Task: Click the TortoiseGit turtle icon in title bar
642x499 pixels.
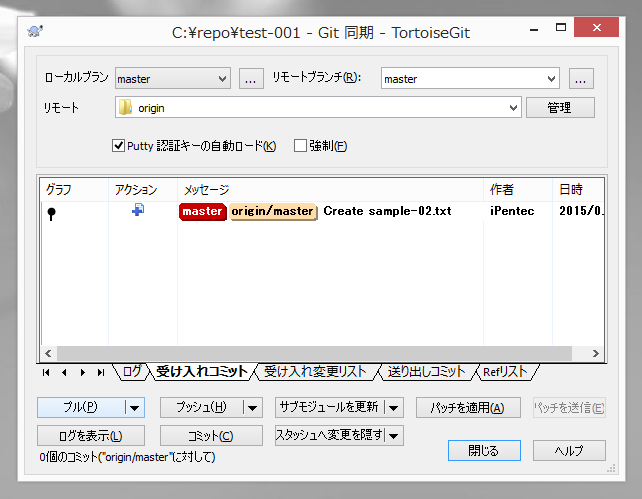Action: [x=35, y=31]
